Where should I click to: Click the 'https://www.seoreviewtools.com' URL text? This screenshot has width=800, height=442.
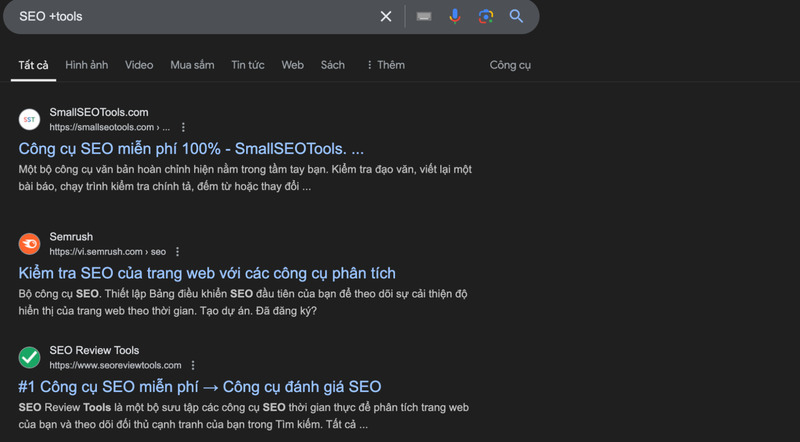click(x=115, y=365)
